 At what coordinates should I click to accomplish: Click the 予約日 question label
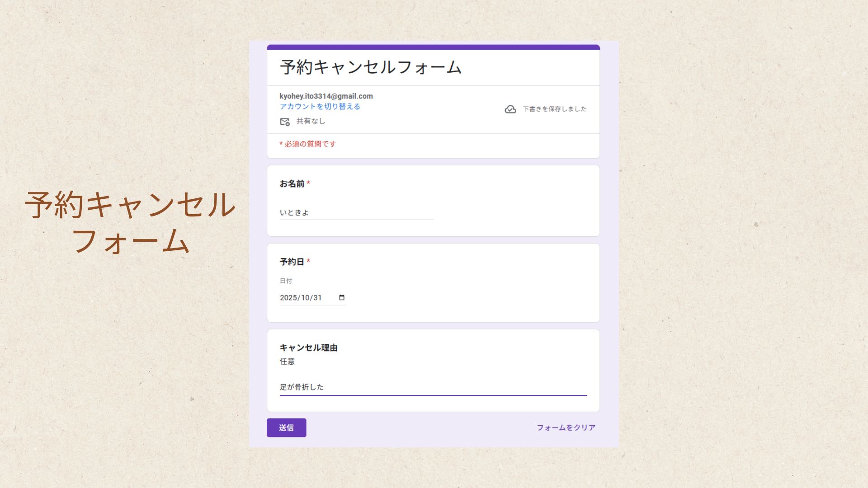(x=292, y=262)
